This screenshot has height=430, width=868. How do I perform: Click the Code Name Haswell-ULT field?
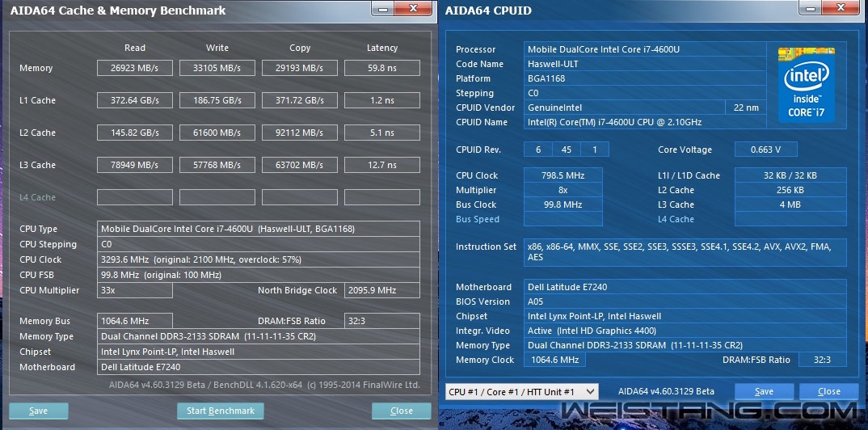645,64
